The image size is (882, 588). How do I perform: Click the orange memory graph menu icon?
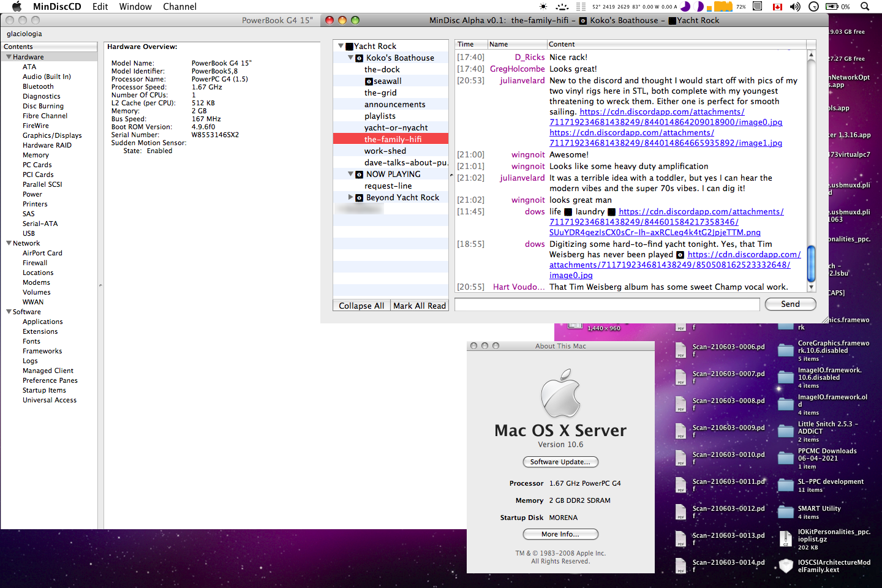[x=723, y=6]
